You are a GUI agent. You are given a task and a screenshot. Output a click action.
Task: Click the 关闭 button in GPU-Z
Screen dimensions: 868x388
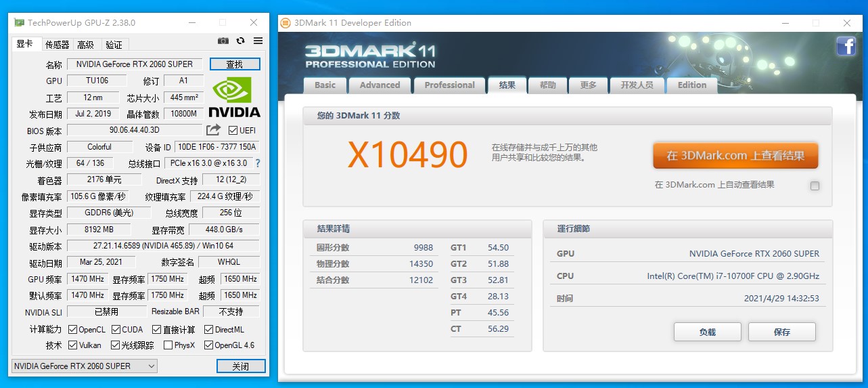[240, 366]
